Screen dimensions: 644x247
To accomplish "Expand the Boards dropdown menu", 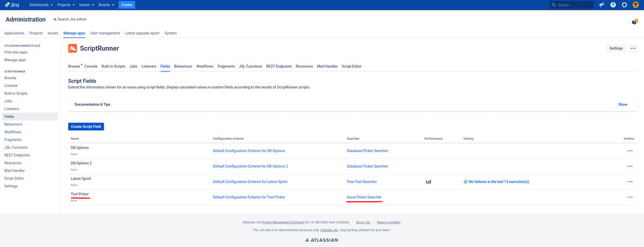I will coord(106,5).
